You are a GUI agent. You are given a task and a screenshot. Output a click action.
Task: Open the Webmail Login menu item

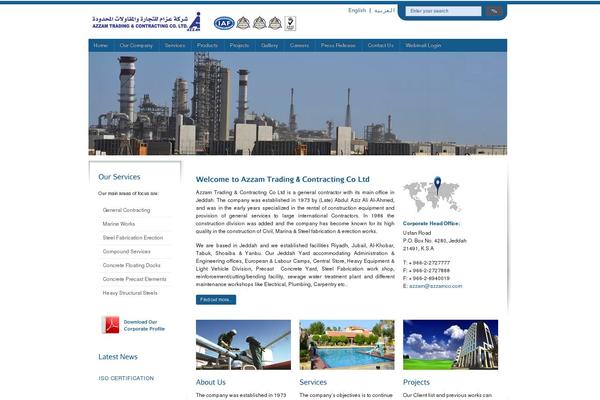click(423, 45)
